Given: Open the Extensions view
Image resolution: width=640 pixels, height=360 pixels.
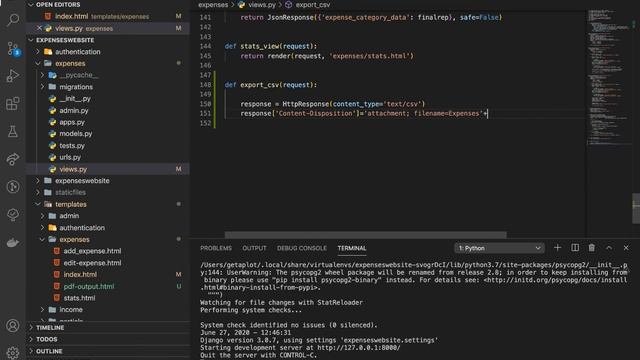Looking at the screenshot, I should coord(13,104).
